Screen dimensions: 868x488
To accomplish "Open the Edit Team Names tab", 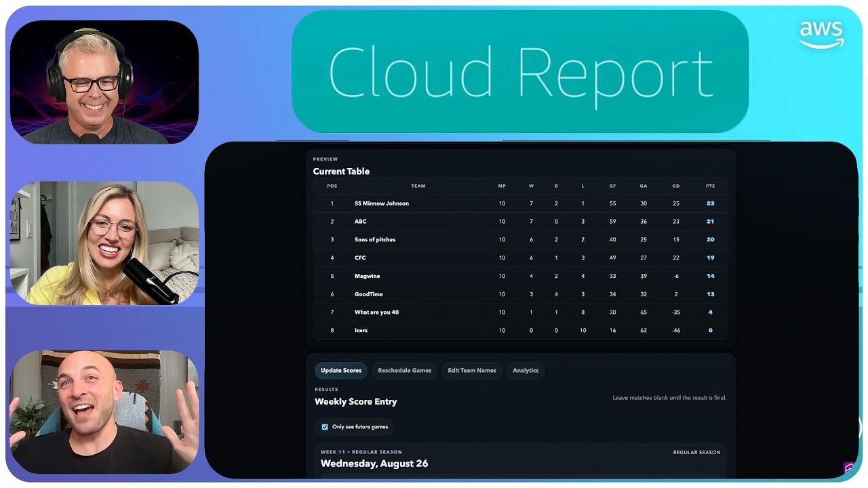I will [x=472, y=371].
